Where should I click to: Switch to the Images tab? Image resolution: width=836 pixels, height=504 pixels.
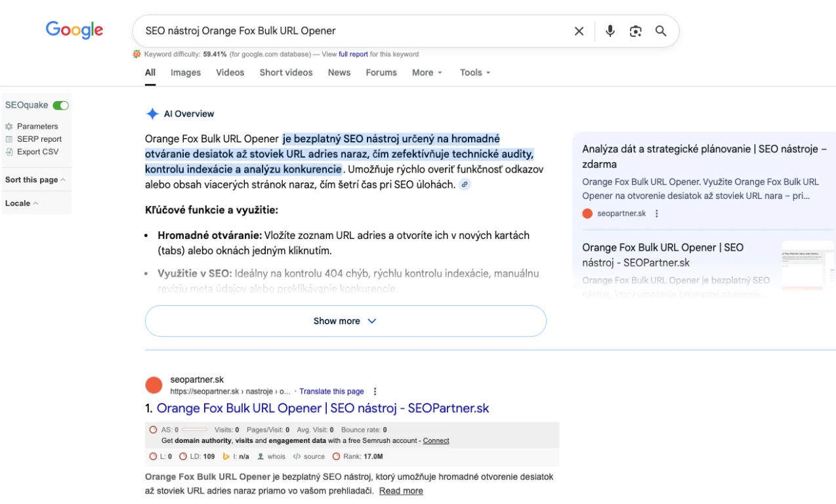[186, 73]
